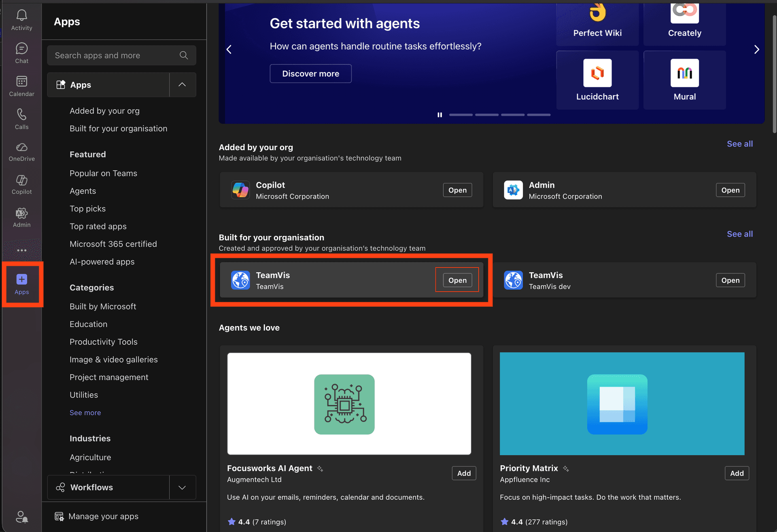Open the Copilot app
This screenshot has height=532, width=777.
pos(457,190)
